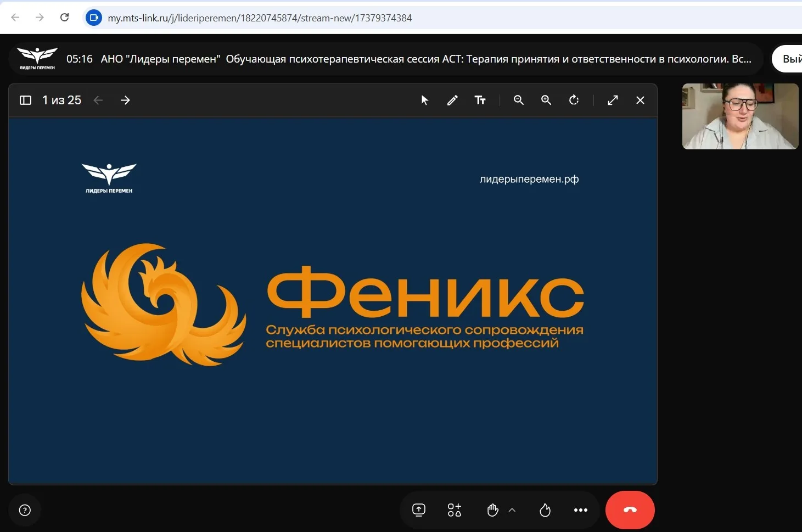Screen dimensions: 802x532
Task: Expand presentation to full screen
Action: (613, 100)
